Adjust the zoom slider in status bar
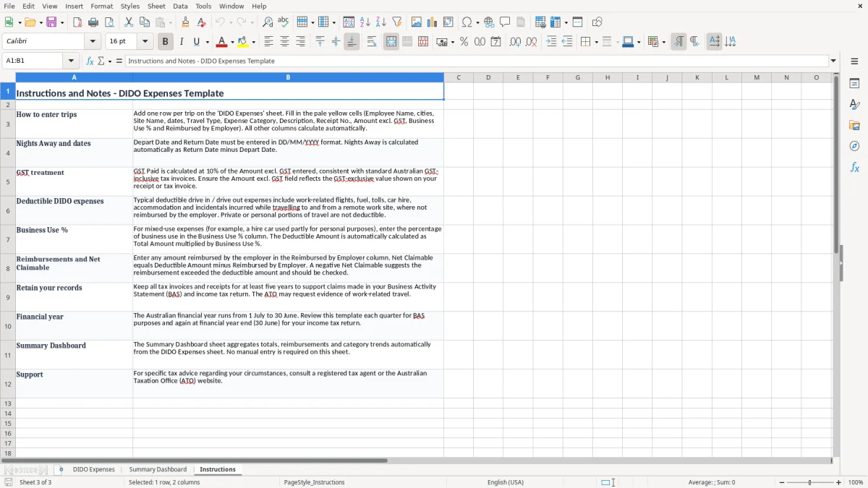Screen dimensions: 868x488 pyautogui.click(x=809, y=482)
